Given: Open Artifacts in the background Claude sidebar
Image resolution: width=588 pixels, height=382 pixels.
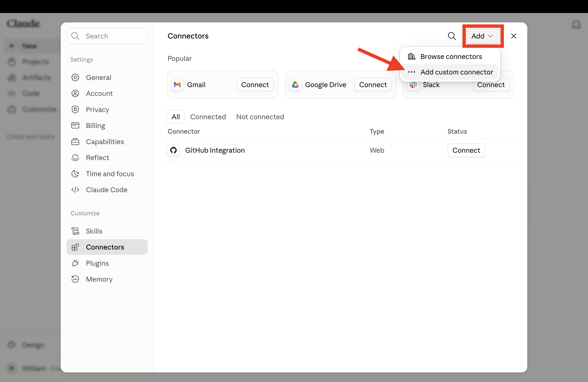Looking at the screenshot, I should [x=32, y=78].
